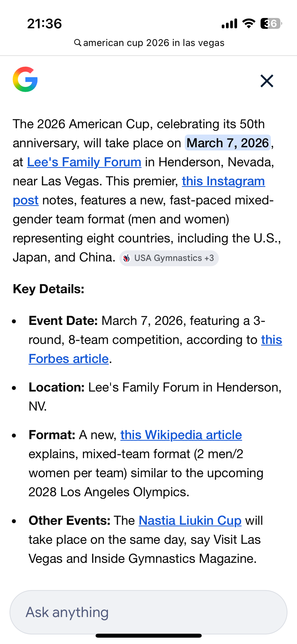The image size is (297, 644).
Task: Tap the home indicator bar
Action: [148, 636]
